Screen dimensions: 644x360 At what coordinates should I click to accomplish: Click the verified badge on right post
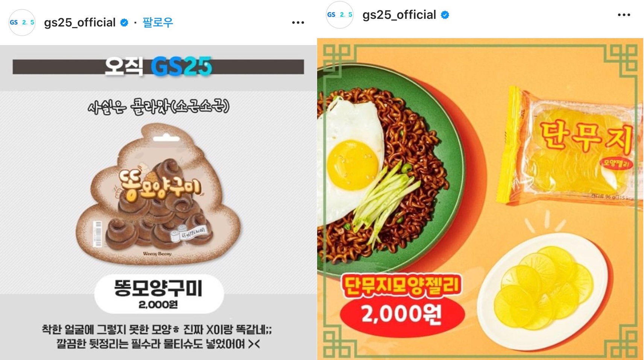click(x=445, y=15)
